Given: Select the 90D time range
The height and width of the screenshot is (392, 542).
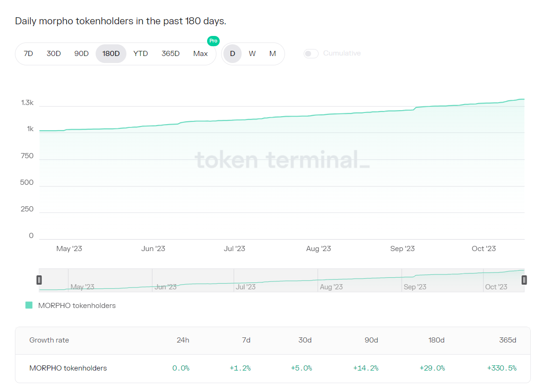Looking at the screenshot, I should (81, 54).
